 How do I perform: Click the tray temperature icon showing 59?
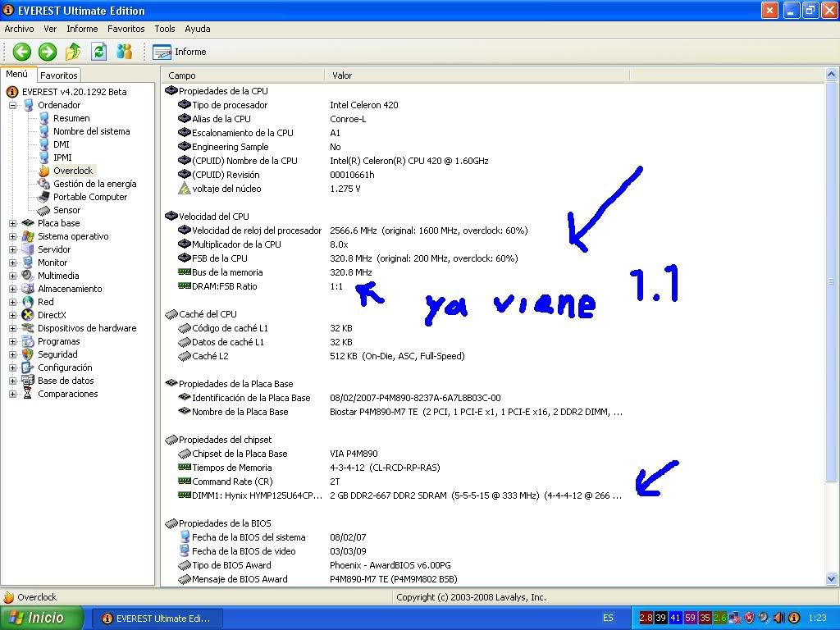tap(690, 619)
